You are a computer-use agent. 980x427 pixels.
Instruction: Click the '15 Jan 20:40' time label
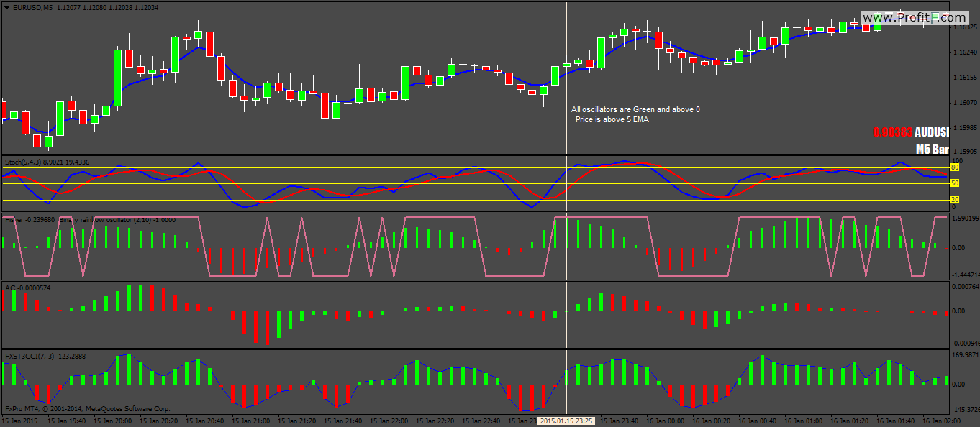[204, 421]
